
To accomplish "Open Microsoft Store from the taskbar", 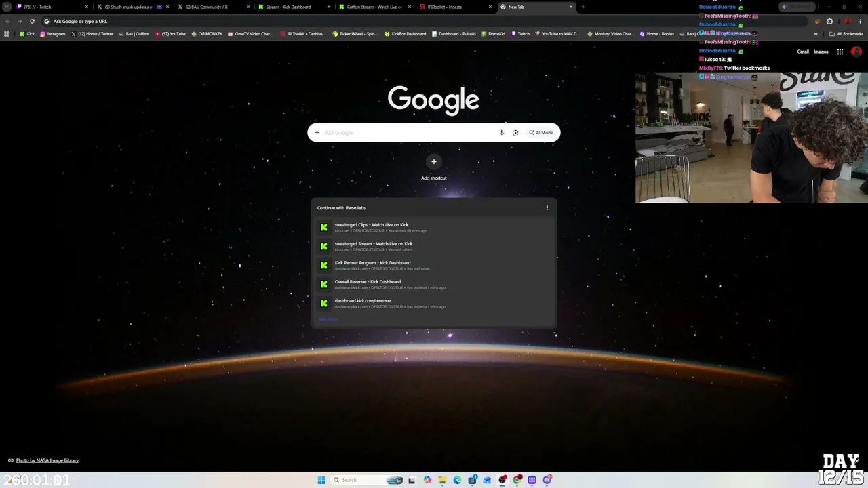I will coord(472,480).
